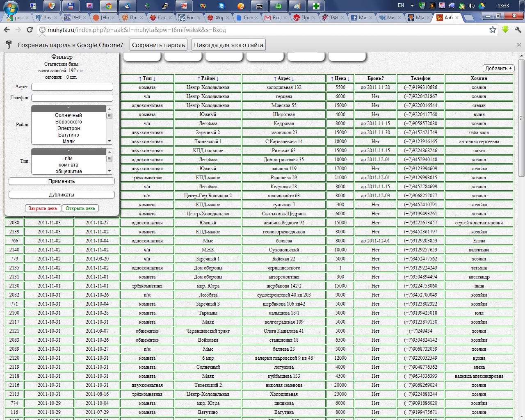Reload the page with the refresh icon
Screen dimensions: 525x420
(30, 30)
